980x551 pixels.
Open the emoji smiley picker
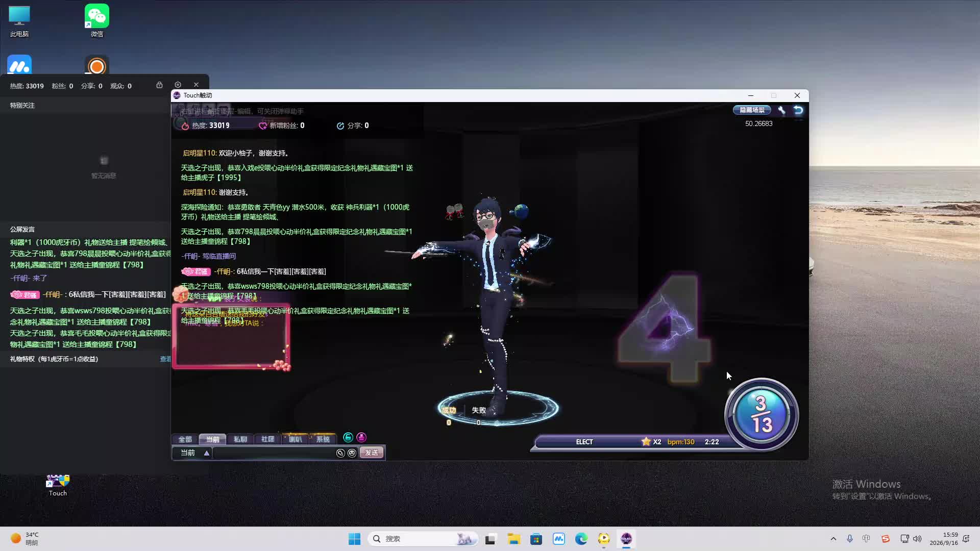pos(352,453)
